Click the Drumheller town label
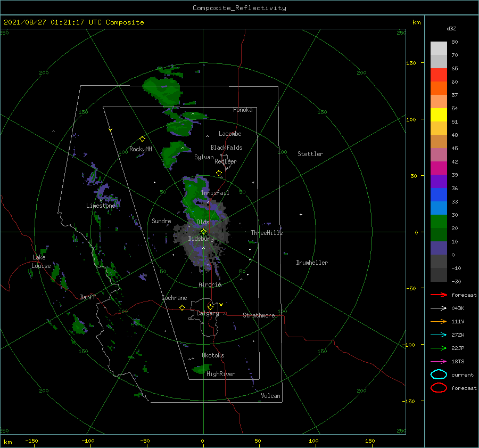Viewport: 479px width, 448px height. 312,263
